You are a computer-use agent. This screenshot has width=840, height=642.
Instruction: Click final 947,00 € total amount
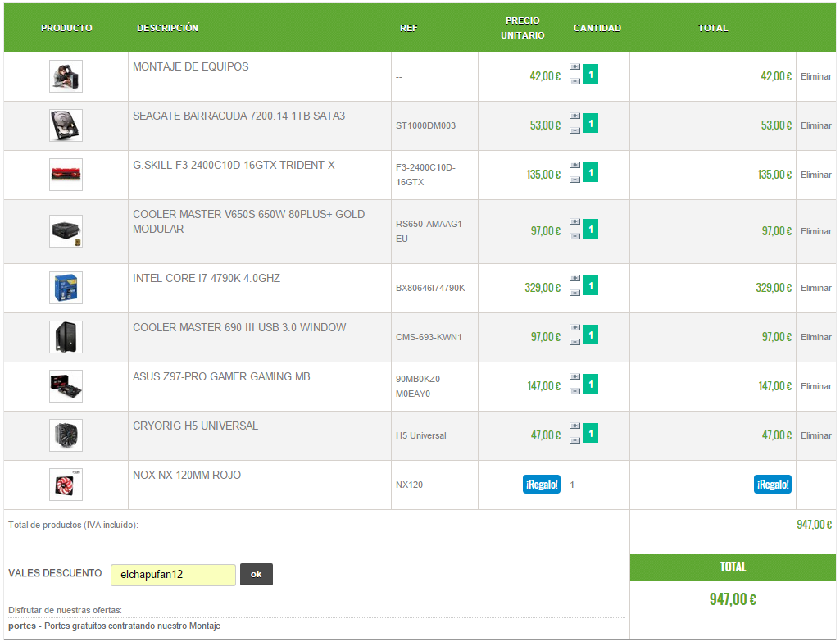733,599
